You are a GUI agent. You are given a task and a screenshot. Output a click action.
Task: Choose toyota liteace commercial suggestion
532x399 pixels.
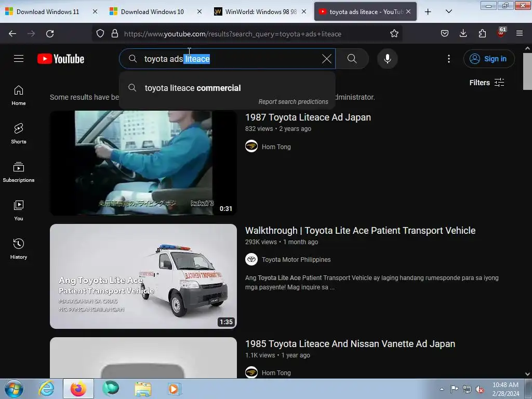pyautogui.click(x=227, y=88)
